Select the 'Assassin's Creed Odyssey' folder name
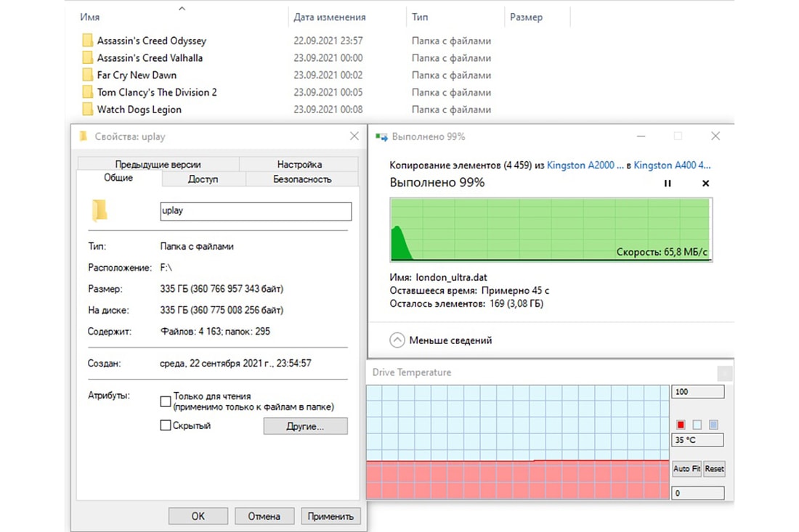The image size is (799, 532). (152, 41)
